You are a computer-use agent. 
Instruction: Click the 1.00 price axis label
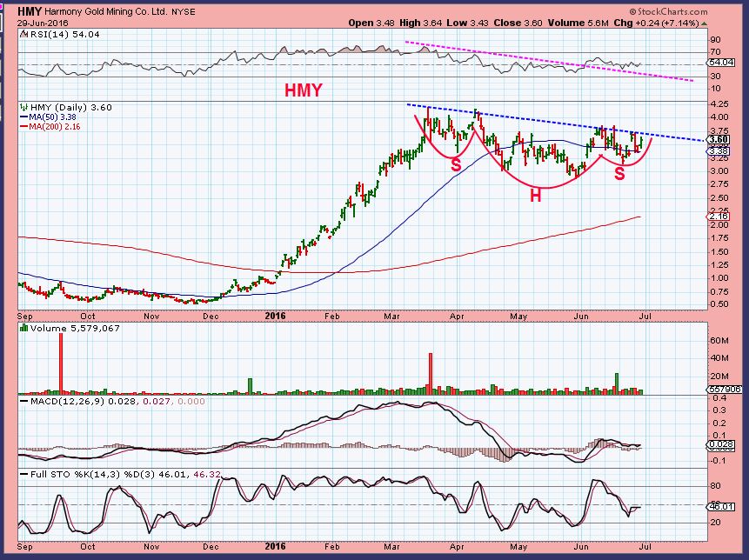(x=719, y=278)
